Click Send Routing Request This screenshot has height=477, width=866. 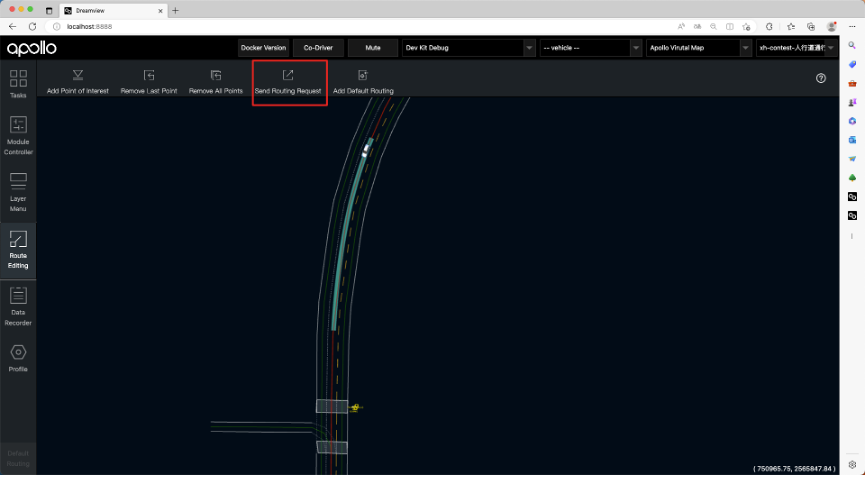(288, 82)
